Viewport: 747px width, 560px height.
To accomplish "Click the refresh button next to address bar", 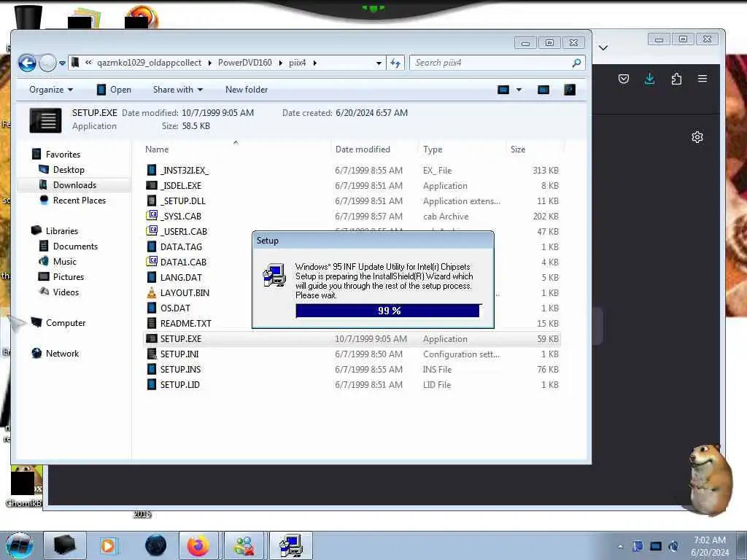I will tap(395, 63).
